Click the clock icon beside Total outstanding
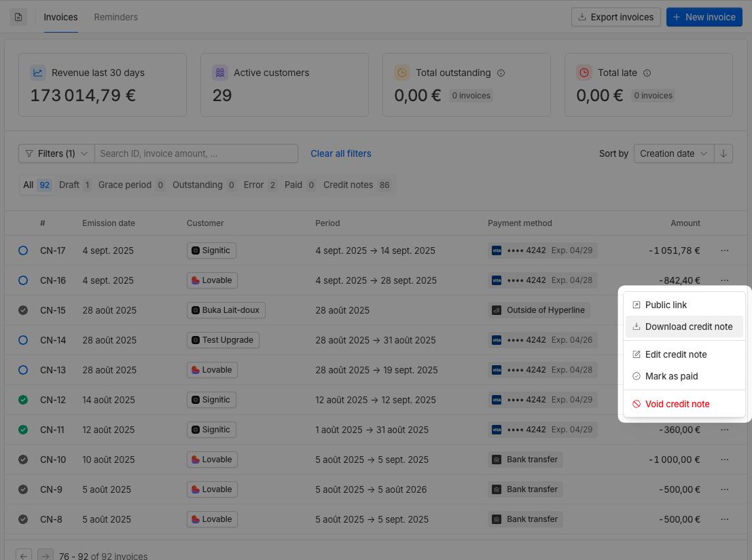This screenshot has height=560, width=752. [401, 72]
